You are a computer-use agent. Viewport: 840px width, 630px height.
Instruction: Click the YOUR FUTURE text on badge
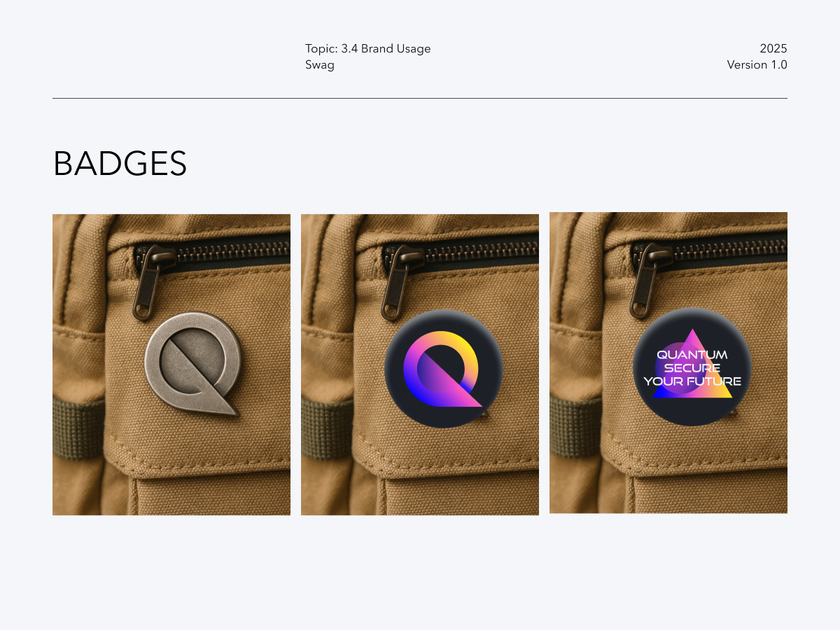pos(692,381)
